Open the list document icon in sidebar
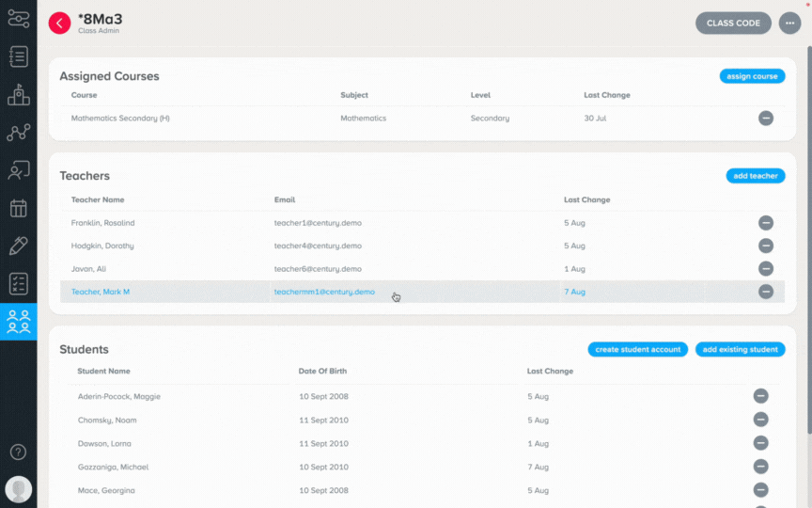 (x=19, y=56)
